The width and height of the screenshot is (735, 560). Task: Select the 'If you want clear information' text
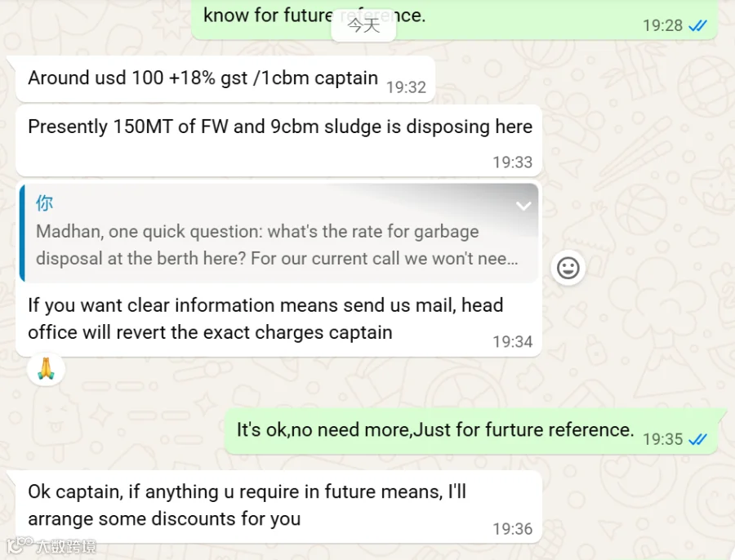[265, 318]
